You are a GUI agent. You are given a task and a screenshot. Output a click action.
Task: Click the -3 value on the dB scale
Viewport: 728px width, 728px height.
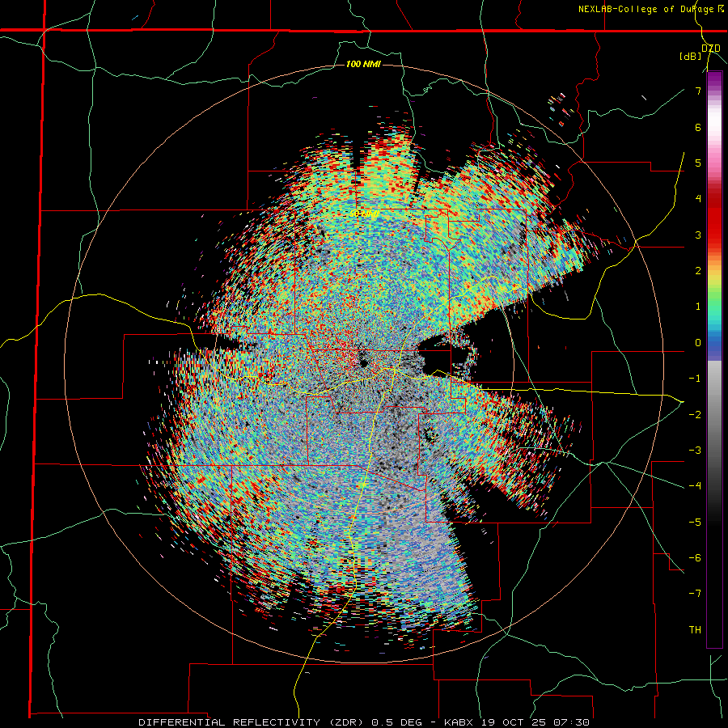pyautogui.click(x=695, y=451)
